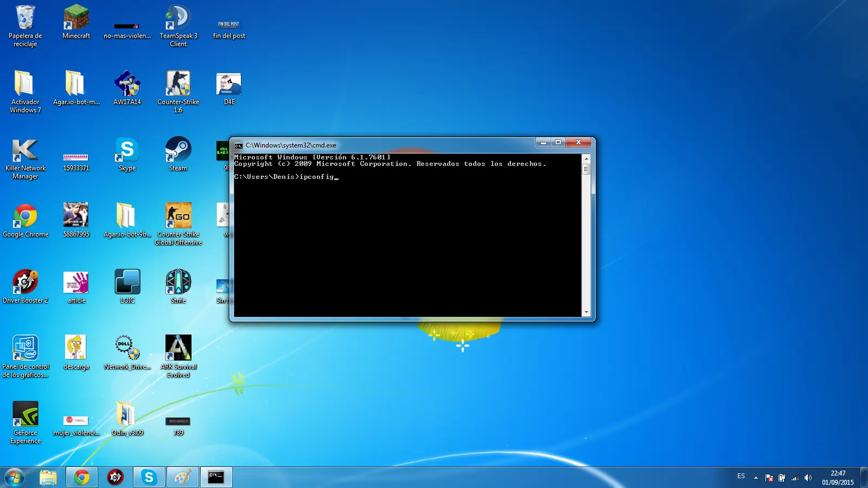The height and width of the screenshot is (488, 868).
Task: Open Skype from the taskbar
Action: (149, 477)
